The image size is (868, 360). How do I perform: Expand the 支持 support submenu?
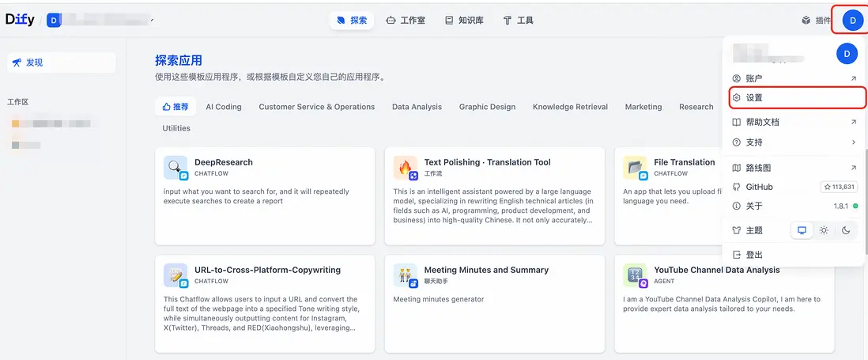[794, 142]
